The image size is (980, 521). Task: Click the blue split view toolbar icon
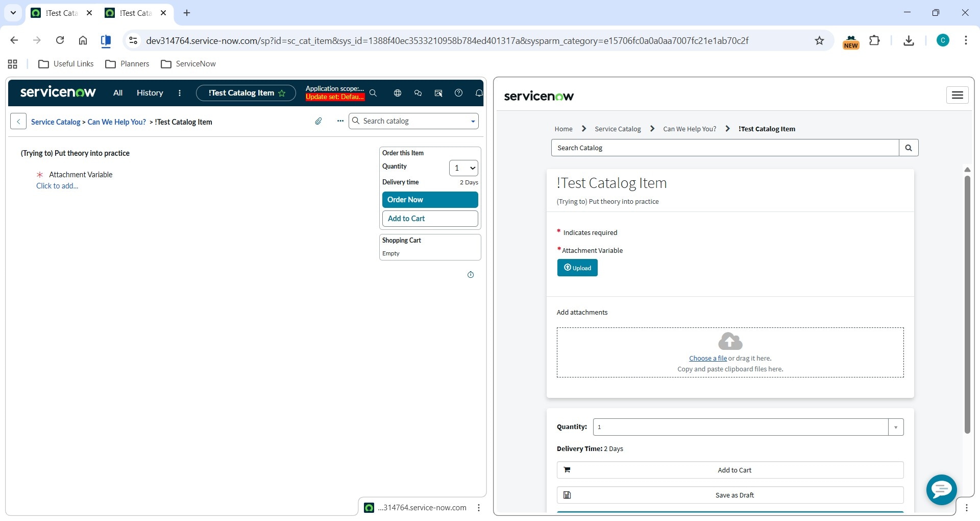[x=106, y=41]
